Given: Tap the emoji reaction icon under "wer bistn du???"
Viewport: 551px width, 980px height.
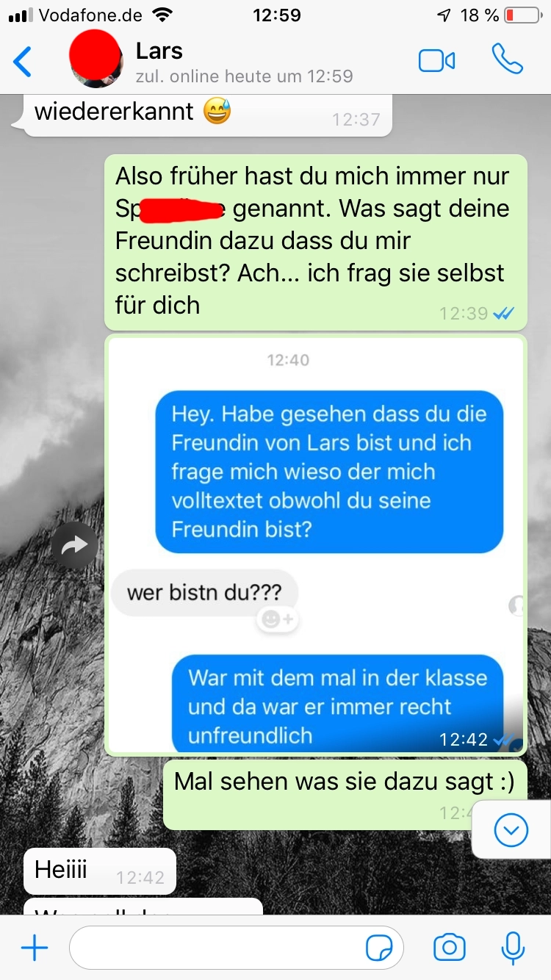Looking at the screenshot, I should 277,619.
